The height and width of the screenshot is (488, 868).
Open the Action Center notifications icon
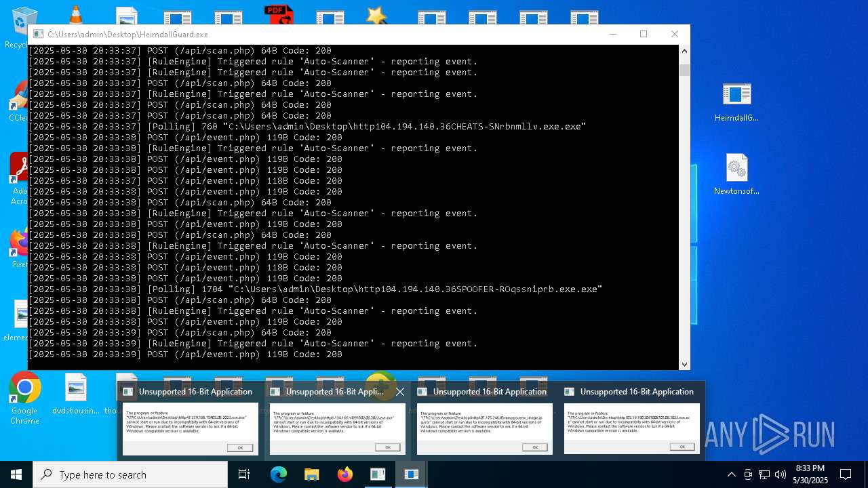click(x=846, y=474)
